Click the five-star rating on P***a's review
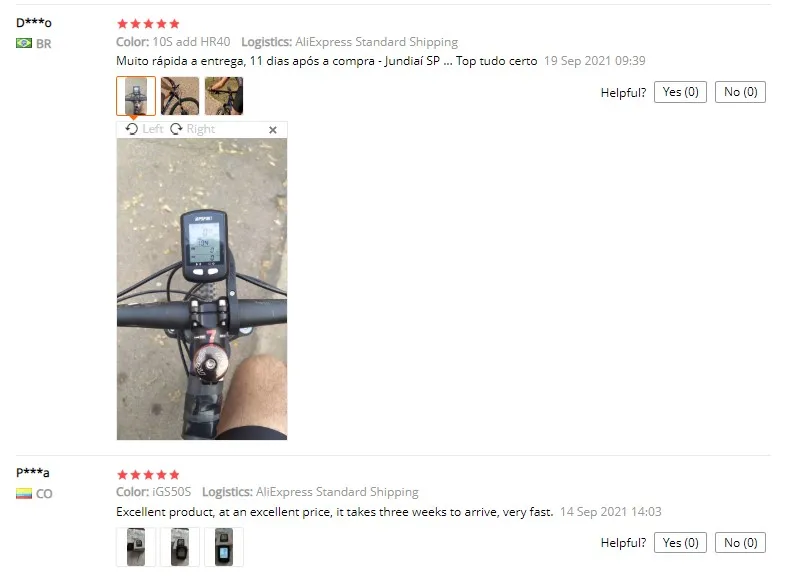 point(148,474)
